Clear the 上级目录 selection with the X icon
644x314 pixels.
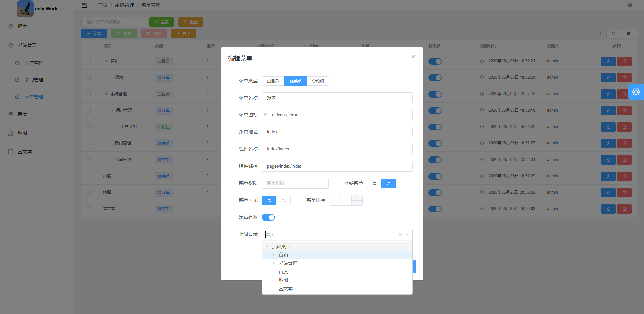click(x=400, y=235)
